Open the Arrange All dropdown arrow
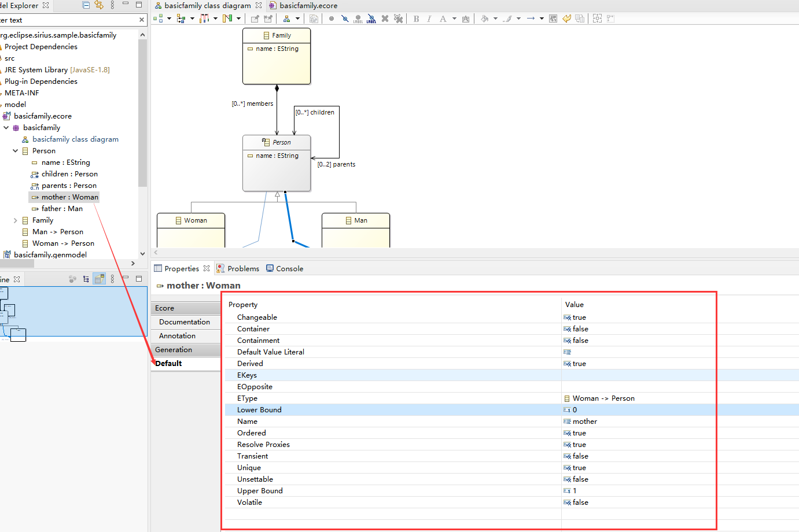The image size is (799, 532). click(169, 19)
